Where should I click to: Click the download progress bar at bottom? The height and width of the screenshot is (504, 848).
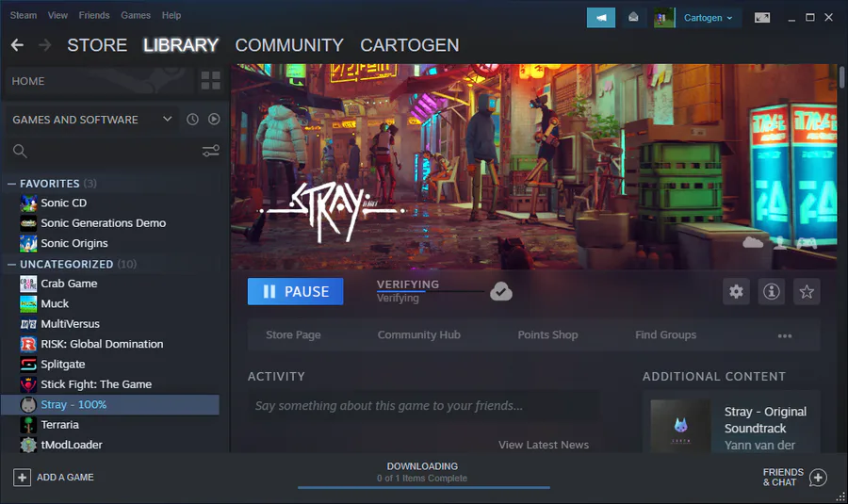[423, 488]
